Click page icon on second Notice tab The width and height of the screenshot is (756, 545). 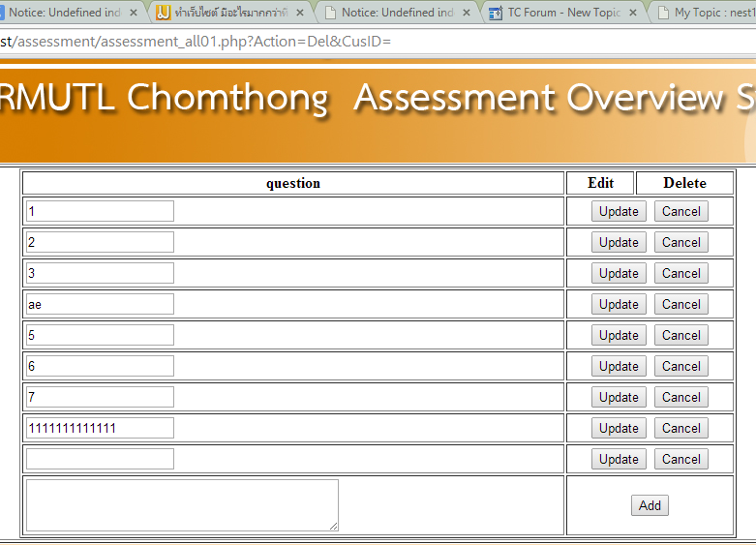tap(330, 13)
